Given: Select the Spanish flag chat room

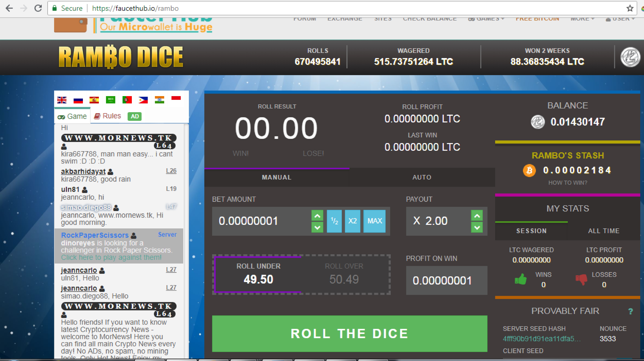Looking at the screenshot, I should [x=94, y=100].
